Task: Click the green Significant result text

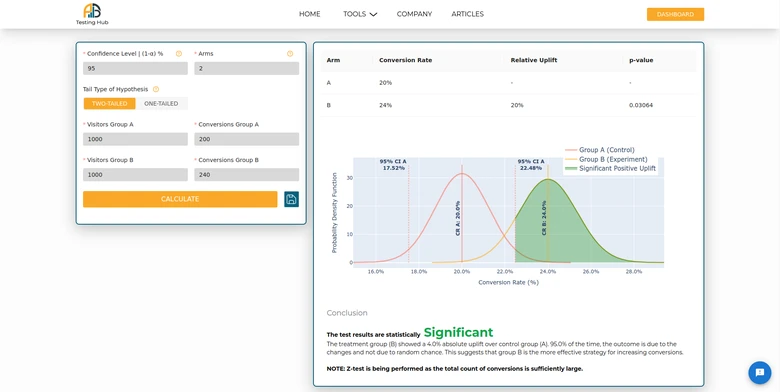Action: point(458,332)
